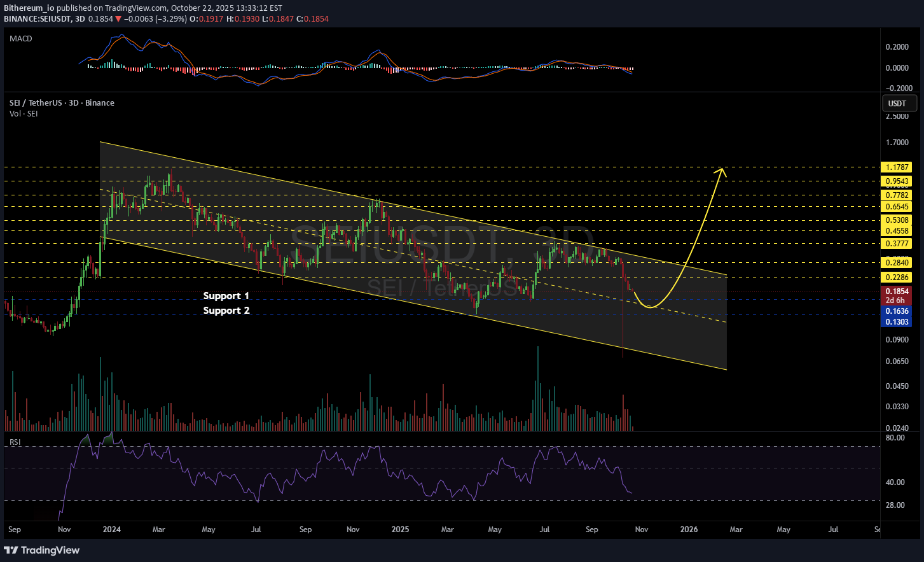Viewport: 924px width, 562px height.
Task: Click the red 0.1854 current price label
Action: [x=897, y=292]
